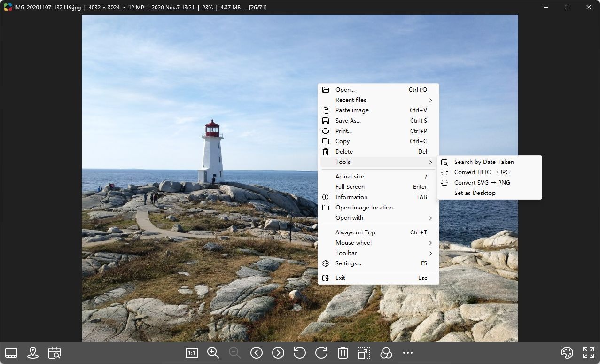Go to the next image arrow
This screenshot has width=600, height=364.
(278, 353)
